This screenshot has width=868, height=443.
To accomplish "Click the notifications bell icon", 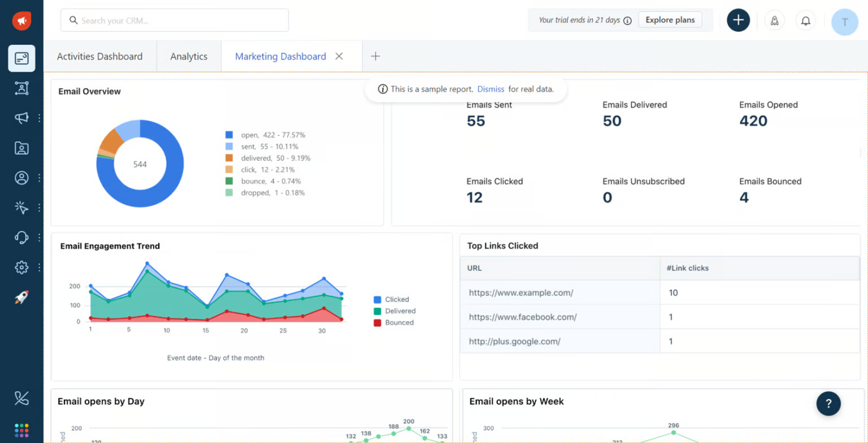I will point(805,20).
